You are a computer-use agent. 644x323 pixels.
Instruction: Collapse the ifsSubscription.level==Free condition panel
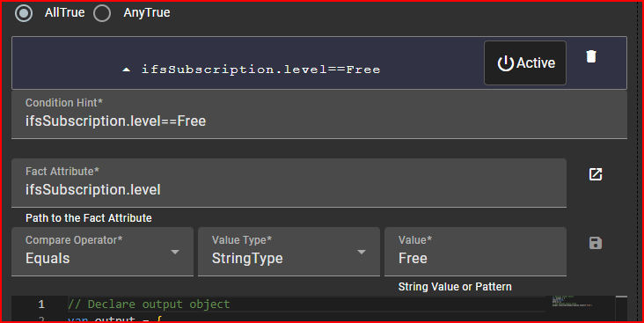[127, 70]
